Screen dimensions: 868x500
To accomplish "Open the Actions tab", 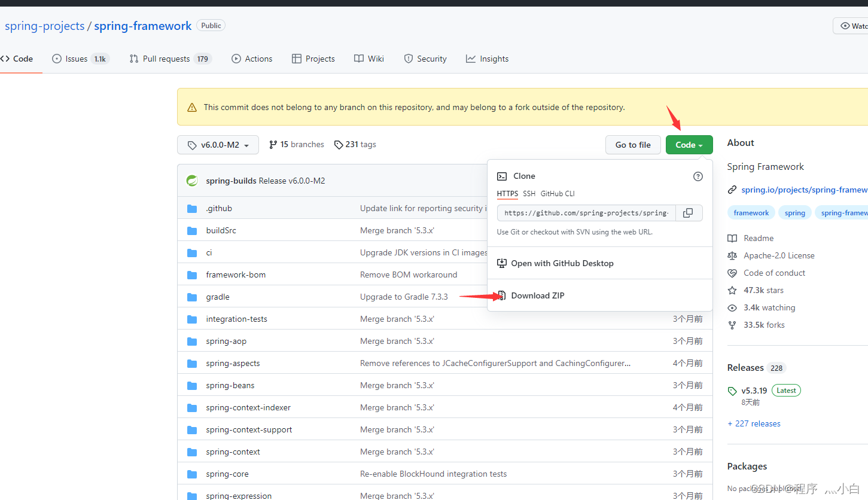I will [x=252, y=59].
